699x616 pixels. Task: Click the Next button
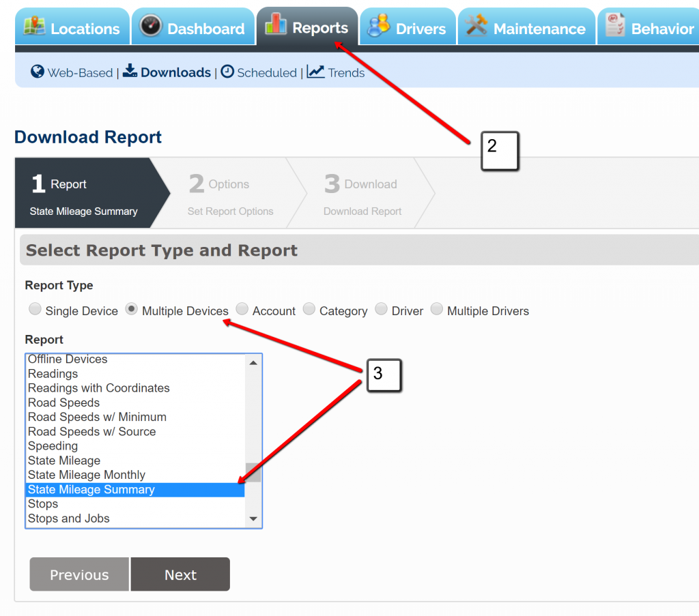click(x=180, y=574)
